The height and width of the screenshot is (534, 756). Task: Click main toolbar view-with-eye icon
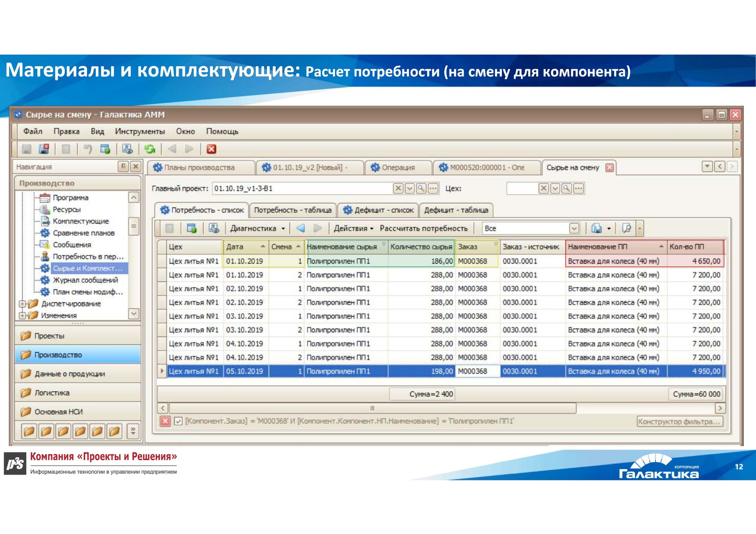(127, 149)
